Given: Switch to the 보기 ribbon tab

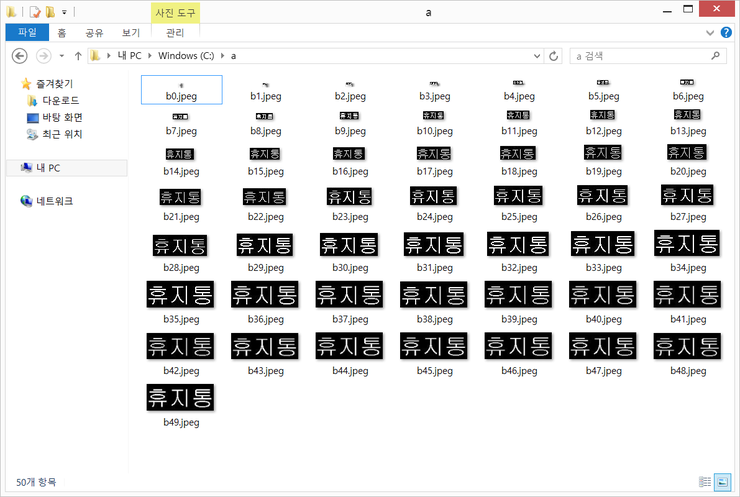Looking at the screenshot, I should click(x=131, y=32).
